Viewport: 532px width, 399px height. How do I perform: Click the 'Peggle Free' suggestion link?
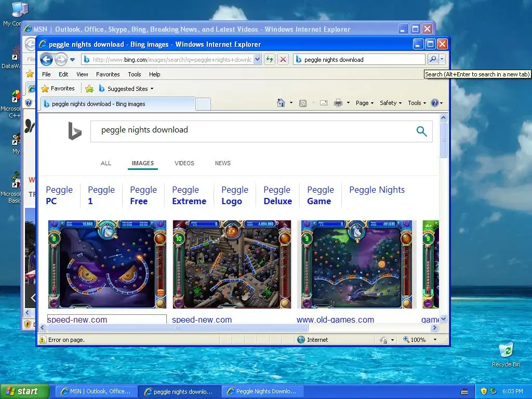[143, 195]
